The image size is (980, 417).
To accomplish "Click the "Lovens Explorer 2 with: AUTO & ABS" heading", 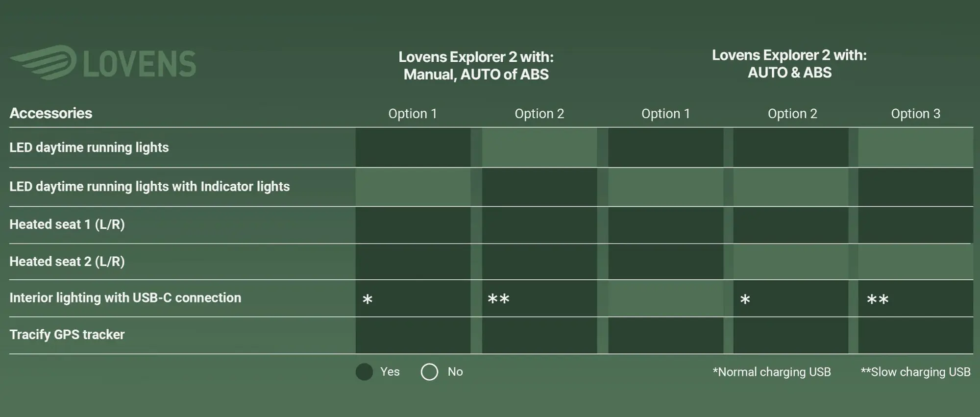I will 789,64.
